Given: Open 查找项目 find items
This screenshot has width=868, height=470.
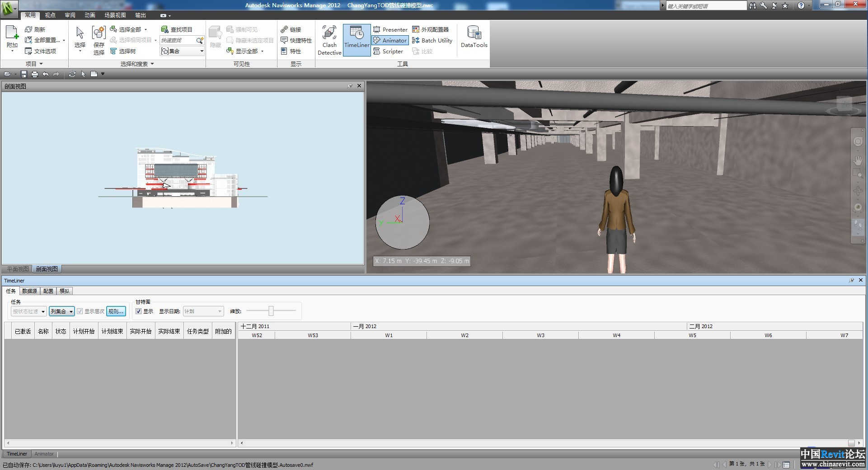Looking at the screenshot, I should [177, 29].
